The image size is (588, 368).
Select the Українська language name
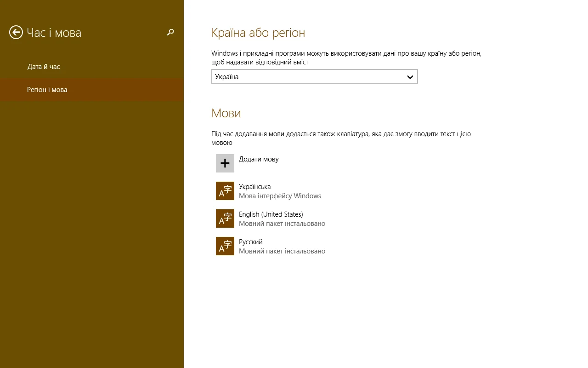pos(254,187)
